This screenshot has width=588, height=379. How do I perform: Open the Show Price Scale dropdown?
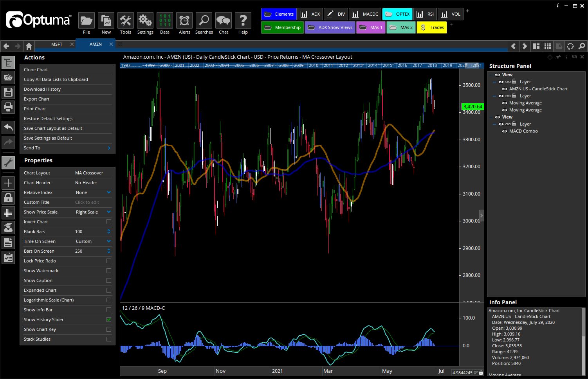(x=109, y=212)
